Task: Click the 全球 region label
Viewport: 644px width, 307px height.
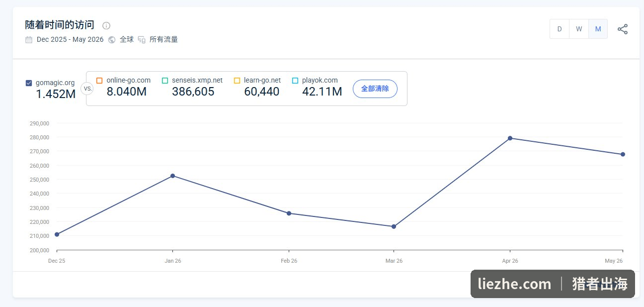Action: click(x=127, y=40)
